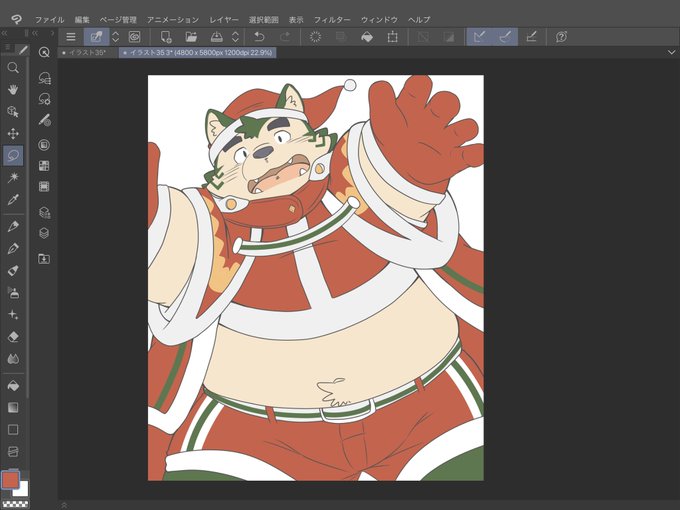Open the Tool Property palette icon
The width and height of the screenshot is (680, 510).
[x=44, y=99]
